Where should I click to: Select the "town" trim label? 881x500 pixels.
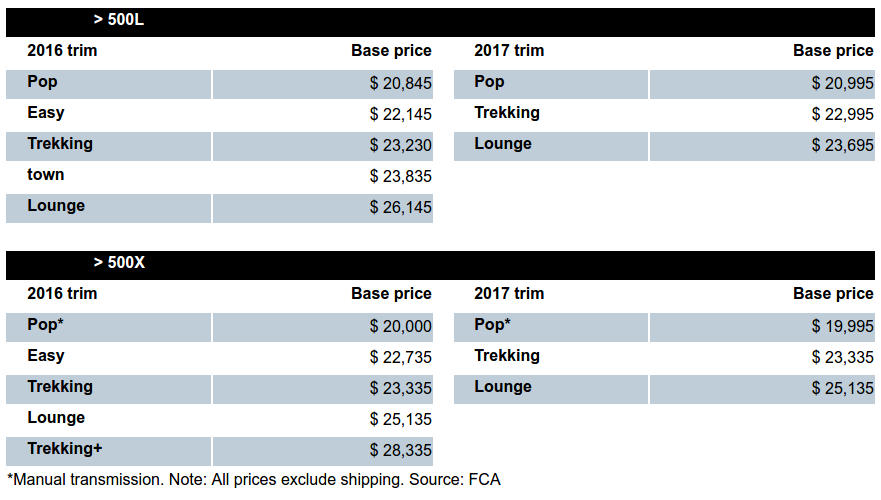[x=46, y=175]
